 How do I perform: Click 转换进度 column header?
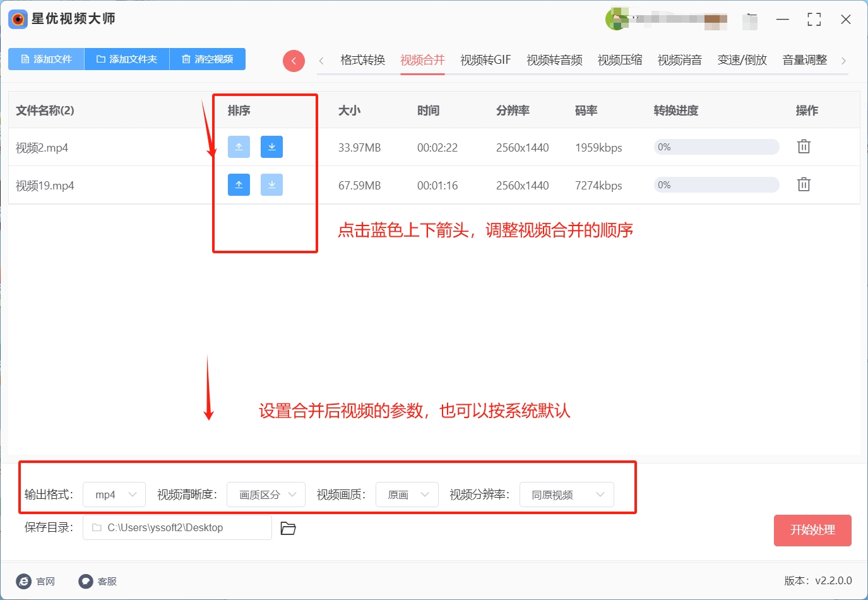[x=676, y=111]
